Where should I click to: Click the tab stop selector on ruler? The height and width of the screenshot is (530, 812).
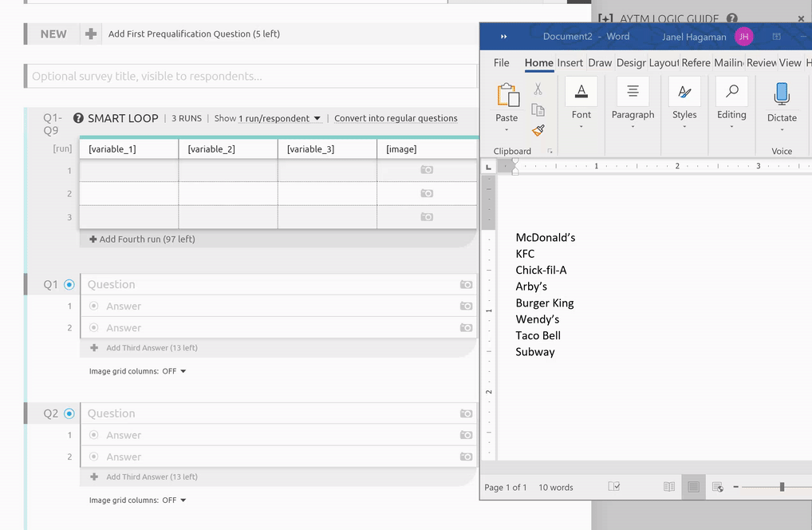click(488, 167)
